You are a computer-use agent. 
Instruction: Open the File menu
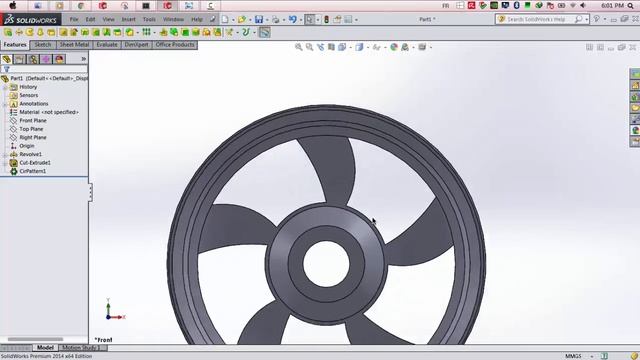(x=73, y=19)
